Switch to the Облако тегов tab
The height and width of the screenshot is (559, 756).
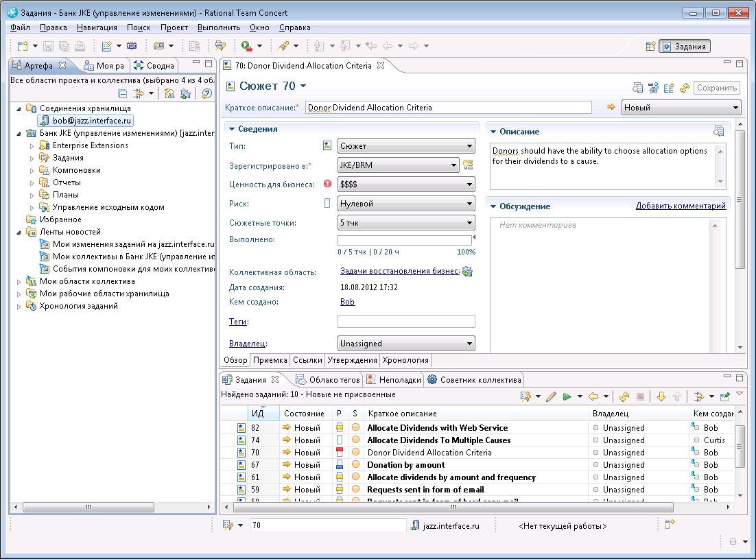pos(328,380)
